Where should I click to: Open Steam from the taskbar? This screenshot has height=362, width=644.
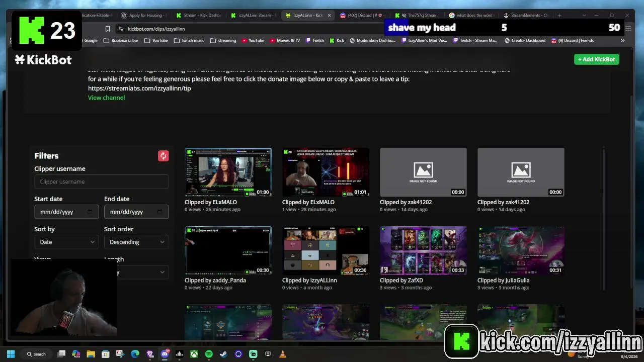(223, 354)
